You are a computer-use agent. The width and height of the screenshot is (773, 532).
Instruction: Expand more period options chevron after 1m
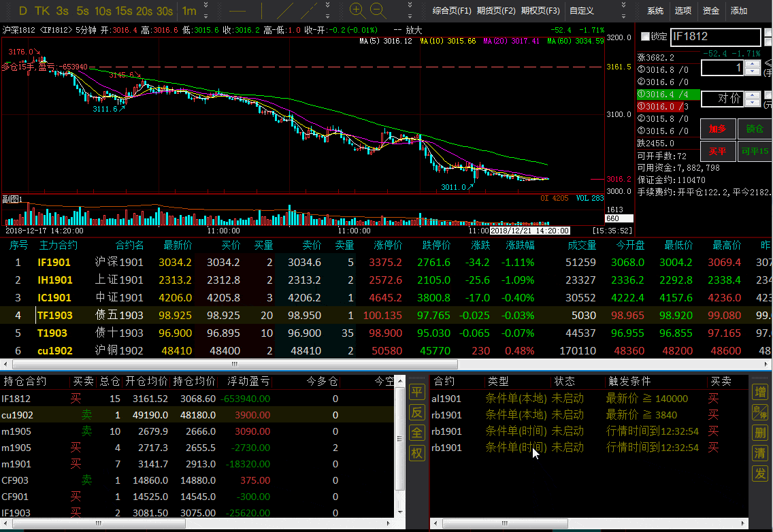pyautogui.click(x=205, y=11)
